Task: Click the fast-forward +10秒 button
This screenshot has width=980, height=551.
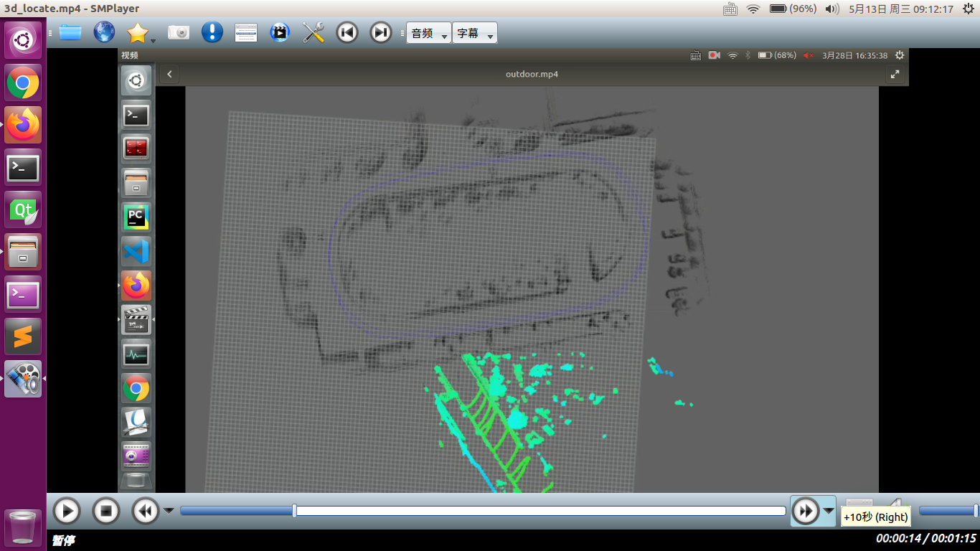Action: tap(805, 512)
